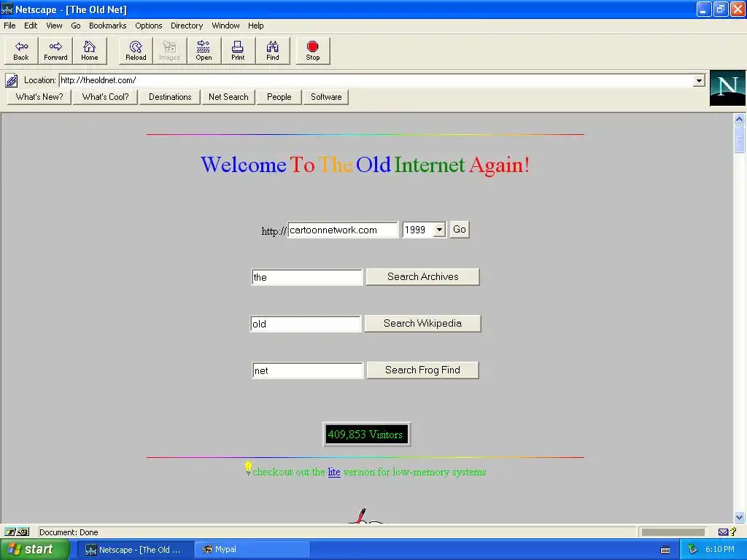Open Find in page tool
Viewport: 747px width, 560px height.
coord(273,50)
